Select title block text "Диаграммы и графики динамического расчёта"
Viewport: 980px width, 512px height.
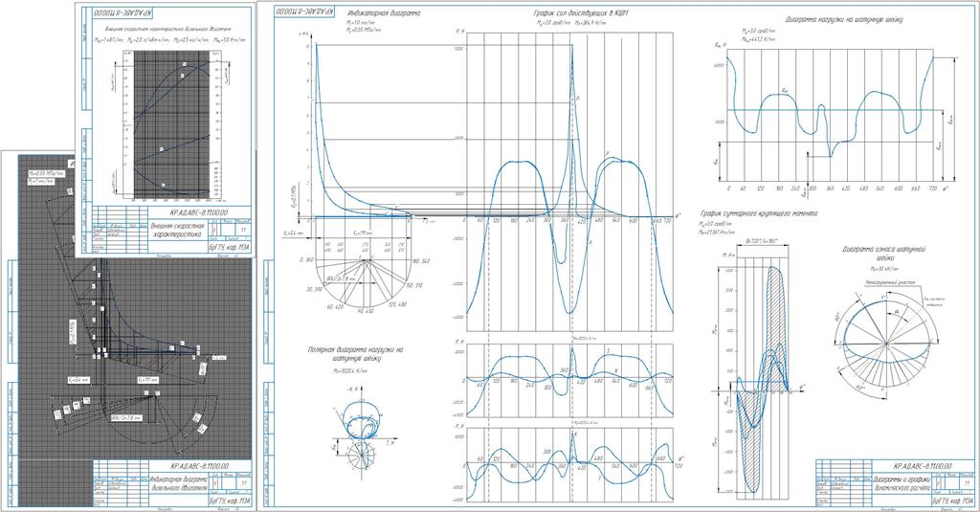tap(902, 484)
